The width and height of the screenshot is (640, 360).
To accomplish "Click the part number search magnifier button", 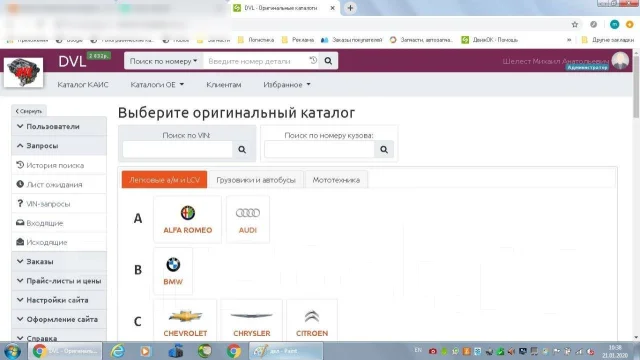I will pos(328,61).
